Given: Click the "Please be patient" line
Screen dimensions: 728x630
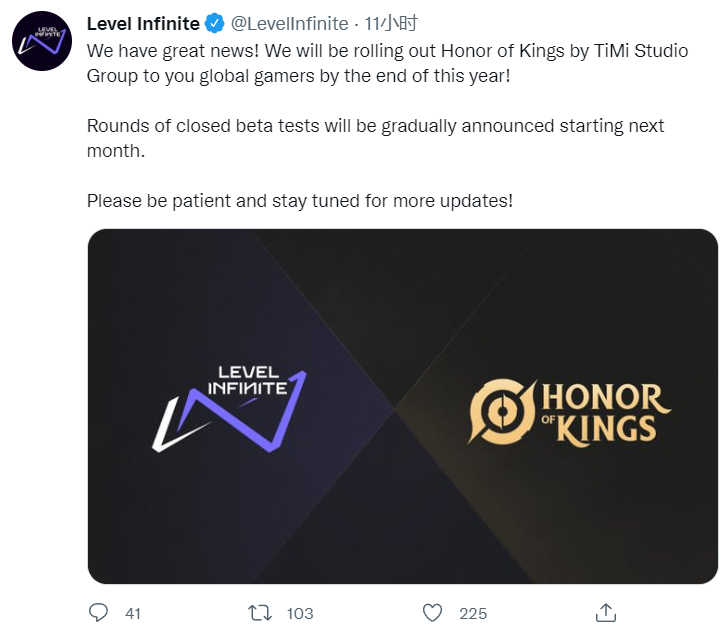Looking at the screenshot, I should click(x=299, y=200).
